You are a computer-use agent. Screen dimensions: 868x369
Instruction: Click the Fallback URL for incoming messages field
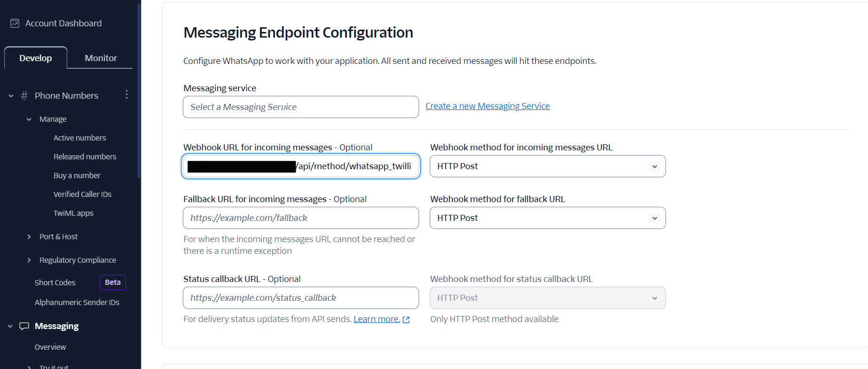[x=300, y=218]
